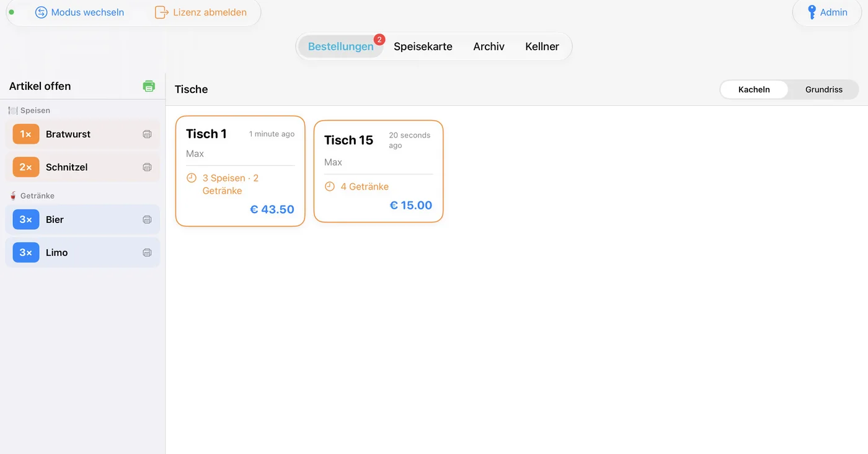Screen dimensions: 868x454
Task: Open the Tisch 15 order card
Action: point(379,172)
